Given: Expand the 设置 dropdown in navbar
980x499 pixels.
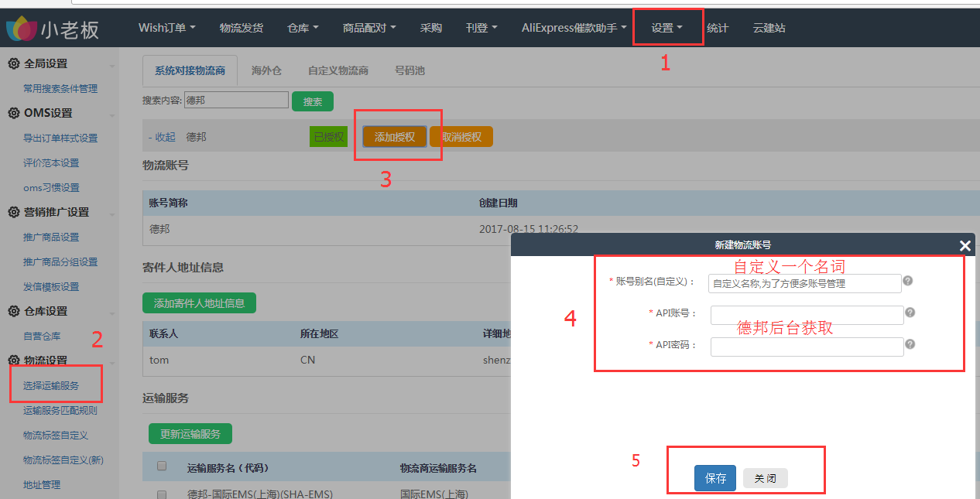Looking at the screenshot, I should (x=666, y=29).
